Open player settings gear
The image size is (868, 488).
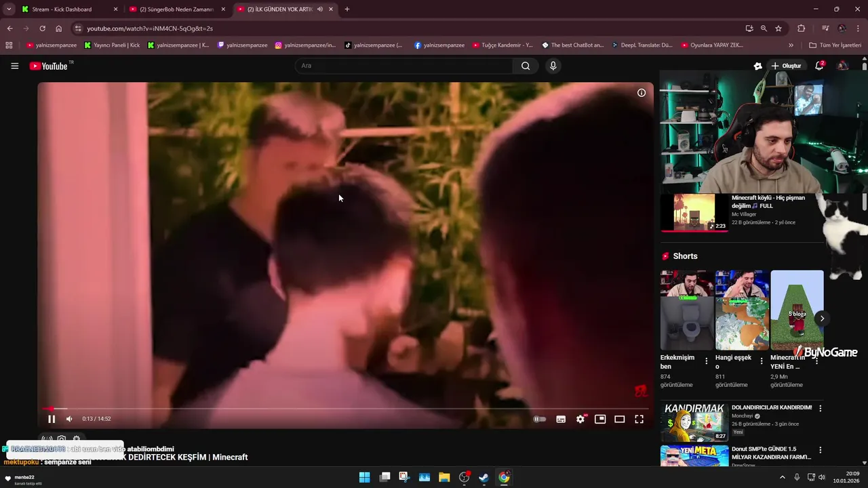coord(580,419)
